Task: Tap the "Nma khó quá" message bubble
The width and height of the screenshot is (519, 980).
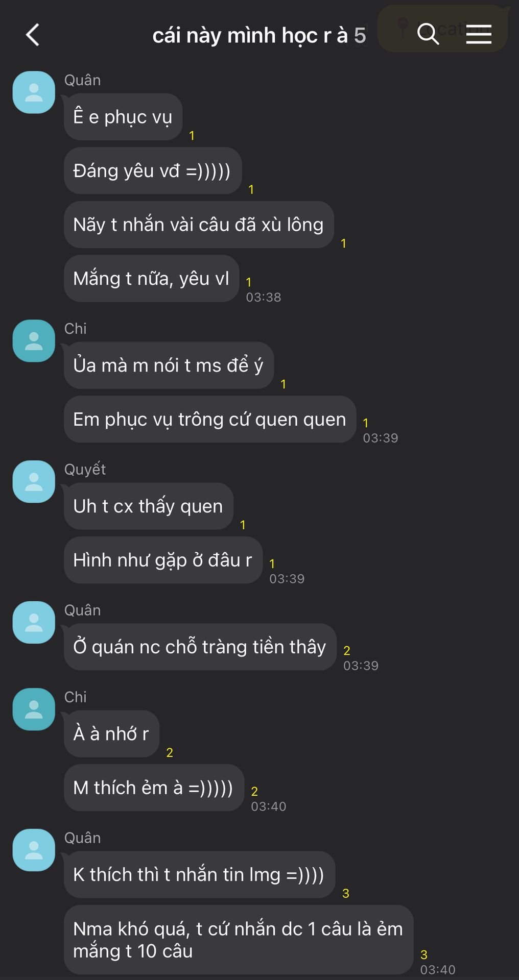Action: [239, 940]
